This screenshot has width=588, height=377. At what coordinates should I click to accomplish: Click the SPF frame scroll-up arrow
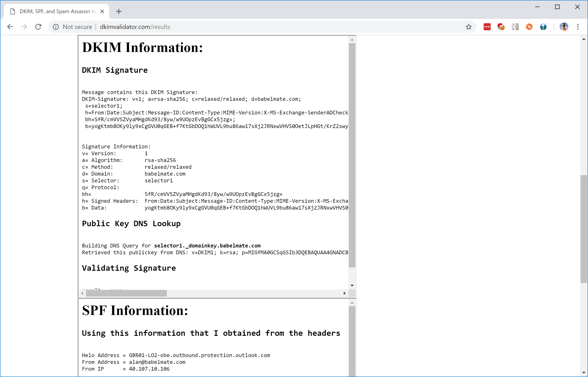352,303
